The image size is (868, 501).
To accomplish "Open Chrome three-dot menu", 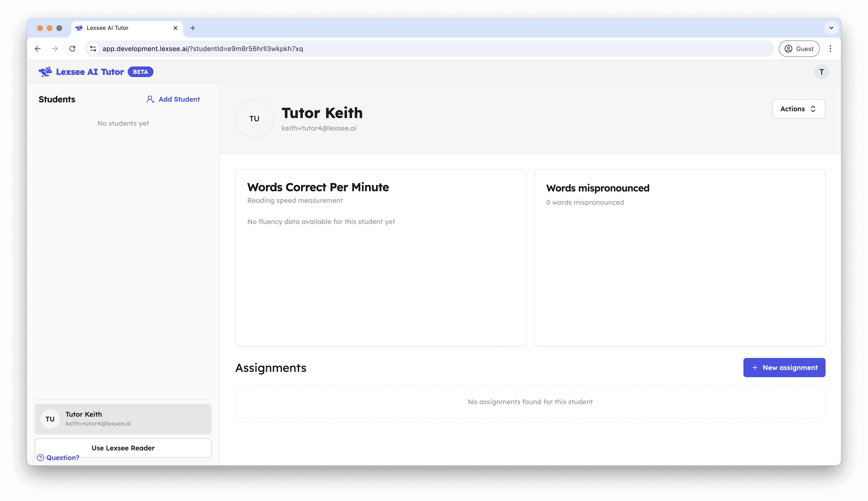I will pyautogui.click(x=830, y=48).
